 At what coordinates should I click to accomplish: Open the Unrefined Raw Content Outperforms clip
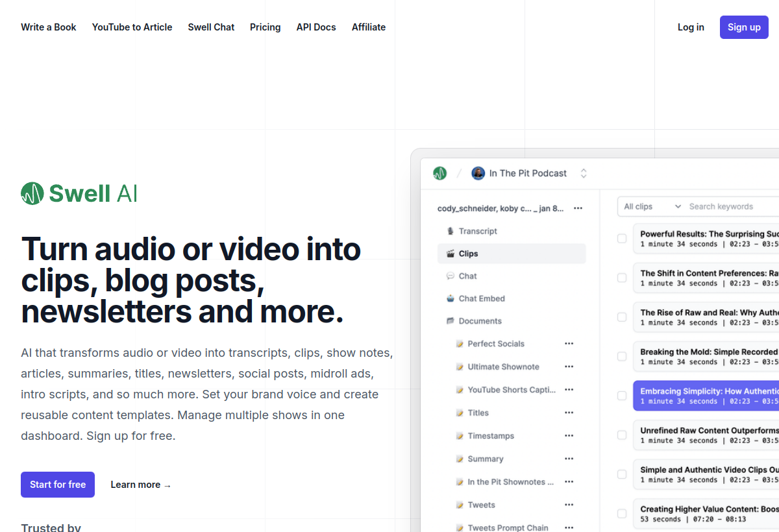click(706, 435)
